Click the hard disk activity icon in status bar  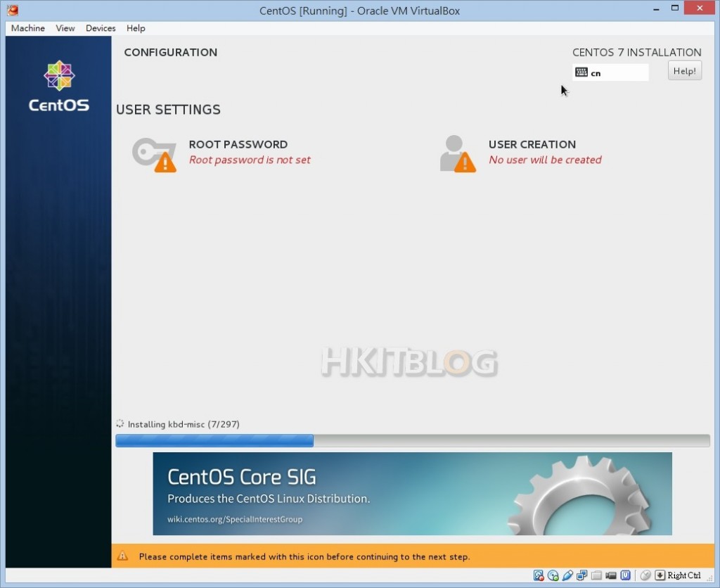pos(539,575)
